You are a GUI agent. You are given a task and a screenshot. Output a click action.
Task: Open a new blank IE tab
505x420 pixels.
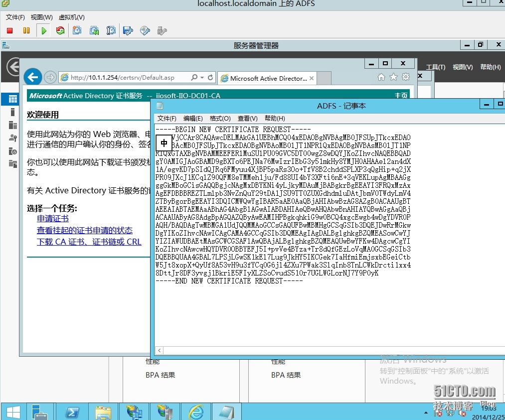tap(325, 78)
